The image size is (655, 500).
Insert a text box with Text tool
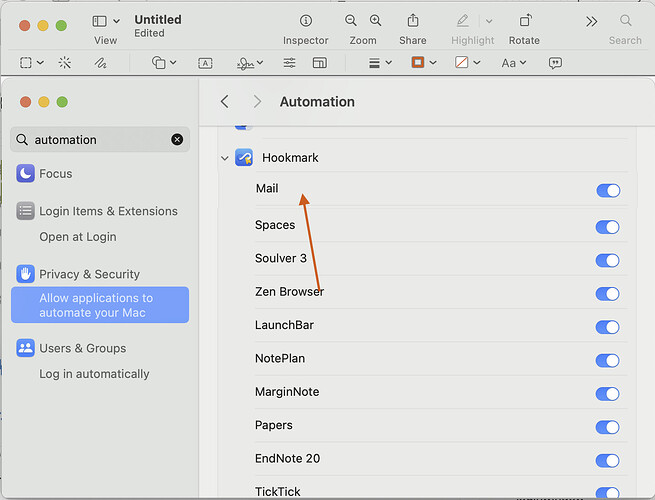coord(205,63)
